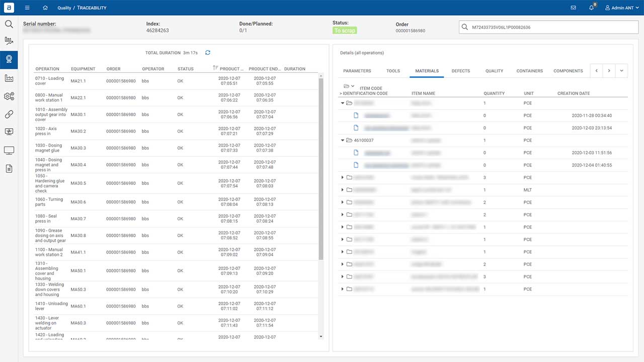Collapse the first expanded item group
644x362 pixels.
[343, 103]
